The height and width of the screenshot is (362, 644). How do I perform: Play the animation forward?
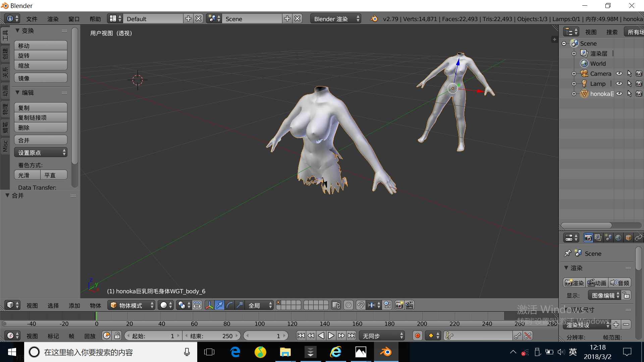(331, 336)
